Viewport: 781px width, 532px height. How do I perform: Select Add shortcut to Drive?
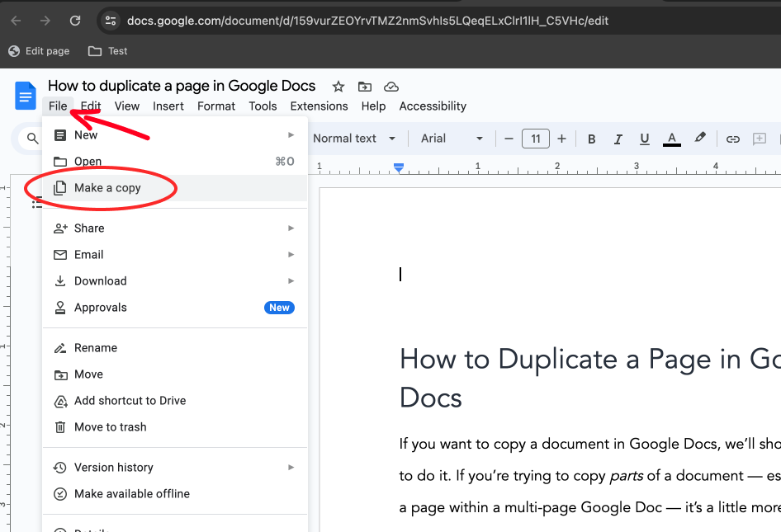[x=175, y=400]
